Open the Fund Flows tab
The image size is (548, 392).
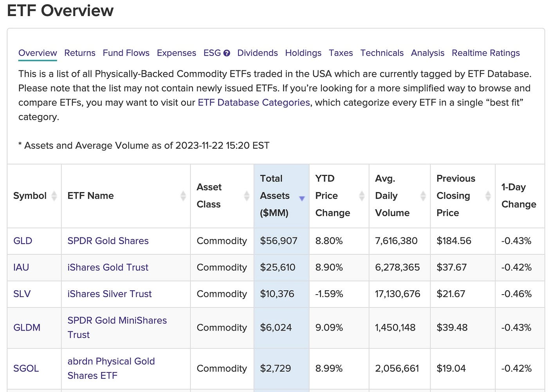point(126,53)
